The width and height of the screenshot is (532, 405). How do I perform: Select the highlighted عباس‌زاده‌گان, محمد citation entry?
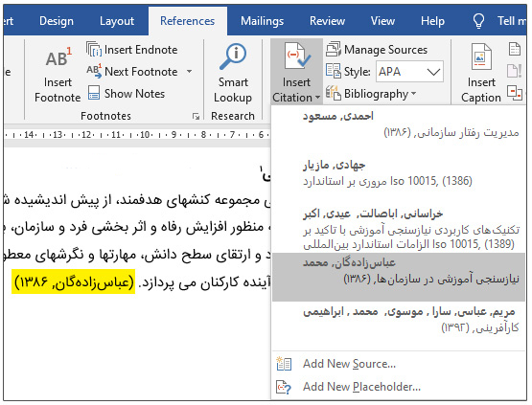pos(399,277)
